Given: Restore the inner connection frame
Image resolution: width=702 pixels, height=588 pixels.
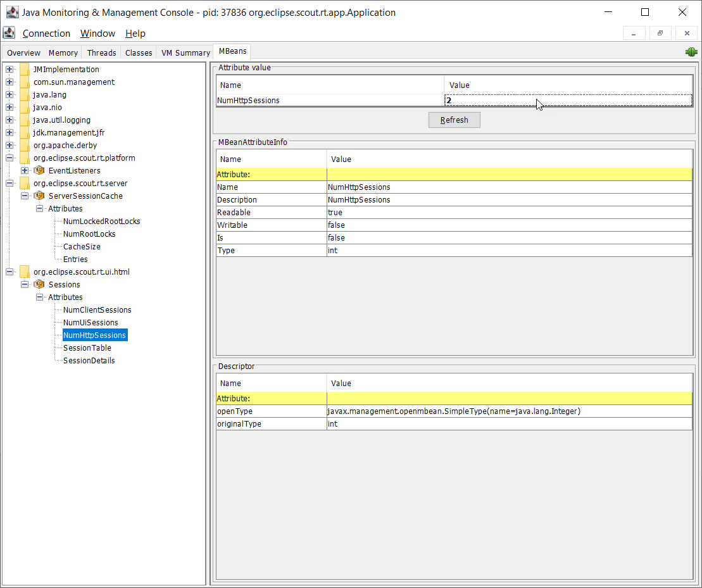Looking at the screenshot, I should 660,33.
